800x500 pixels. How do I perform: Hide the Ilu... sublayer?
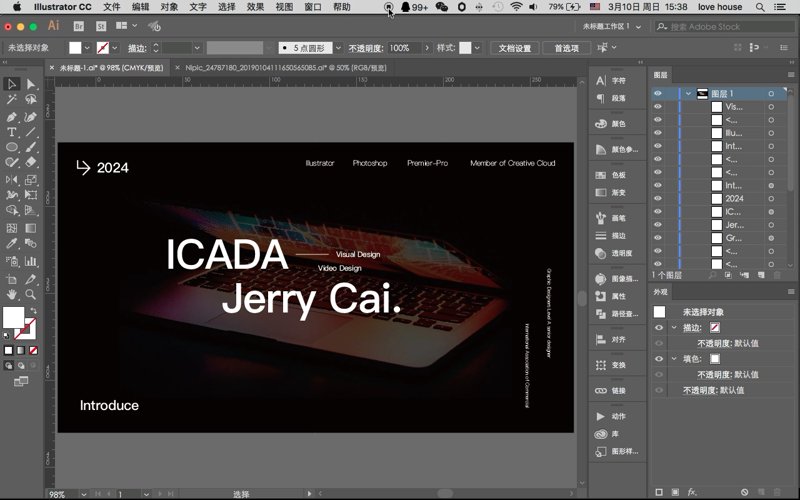coord(658,133)
